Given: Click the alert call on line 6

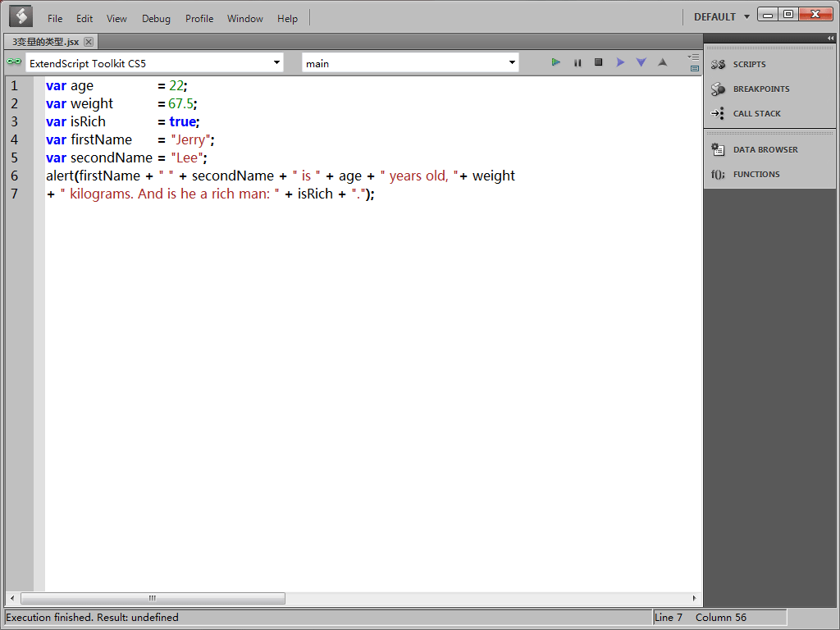Looking at the screenshot, I should tap(60, 176).
